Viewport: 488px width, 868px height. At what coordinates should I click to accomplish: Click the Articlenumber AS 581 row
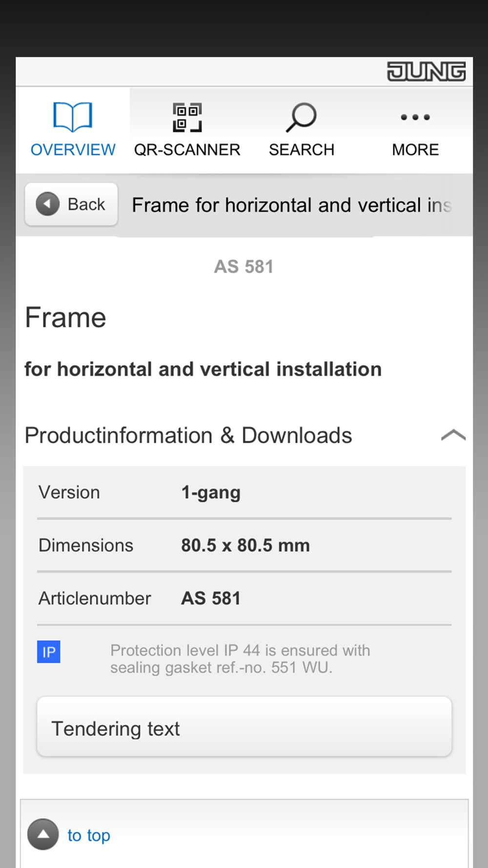(244, 599)
